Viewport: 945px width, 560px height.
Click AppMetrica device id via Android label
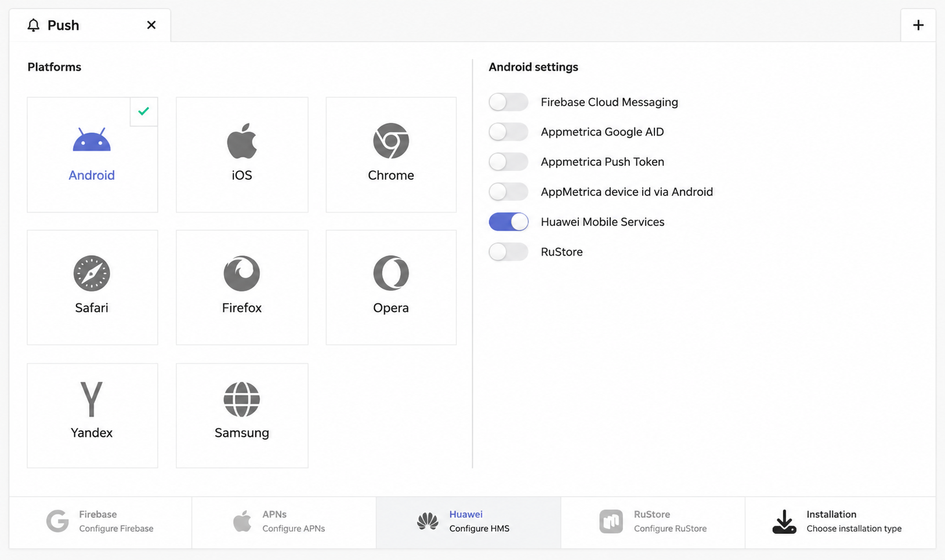(627, 192)
